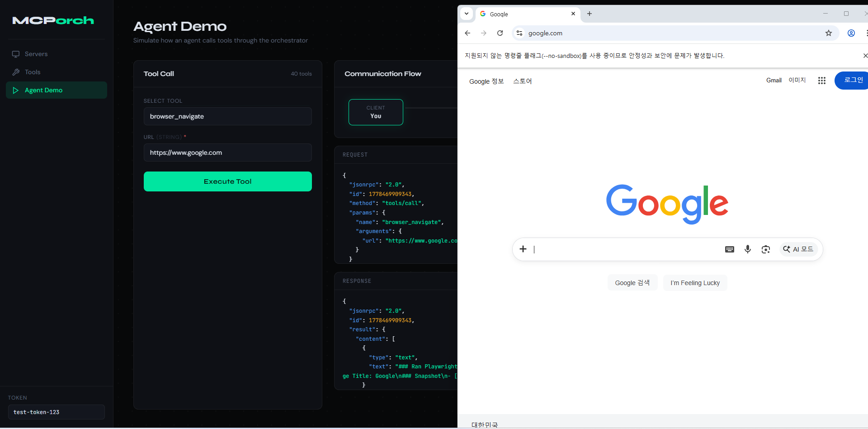Click Google 검색 button

coord(632,283)
